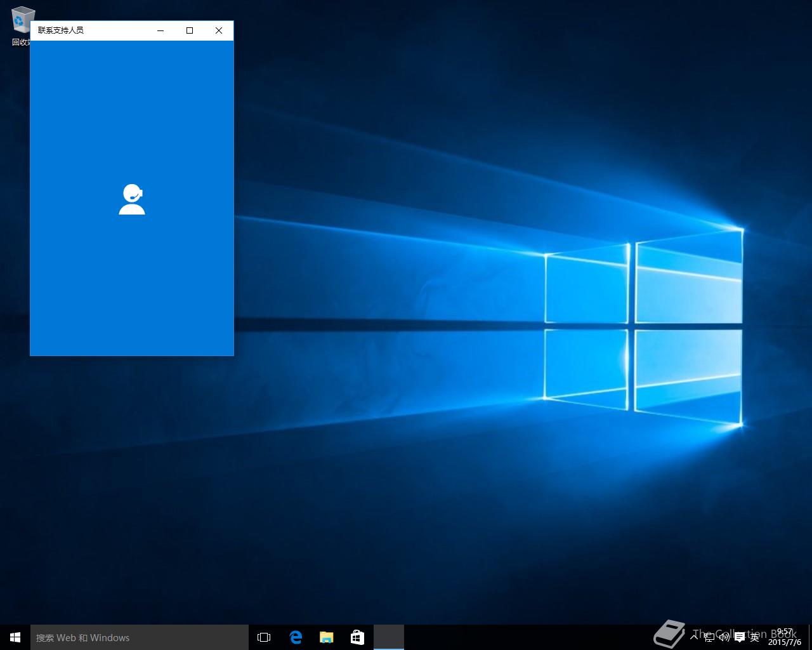Close the 联系支持人员 window

pos(219,30)
